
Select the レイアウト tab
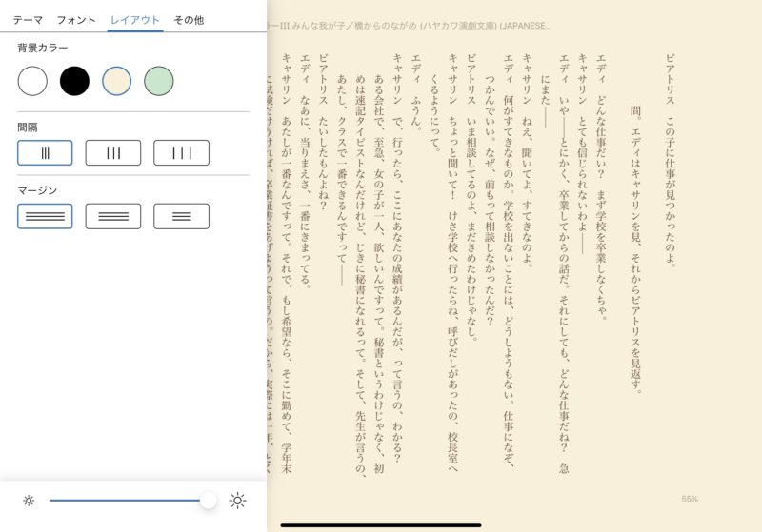(x=135, y=20)
